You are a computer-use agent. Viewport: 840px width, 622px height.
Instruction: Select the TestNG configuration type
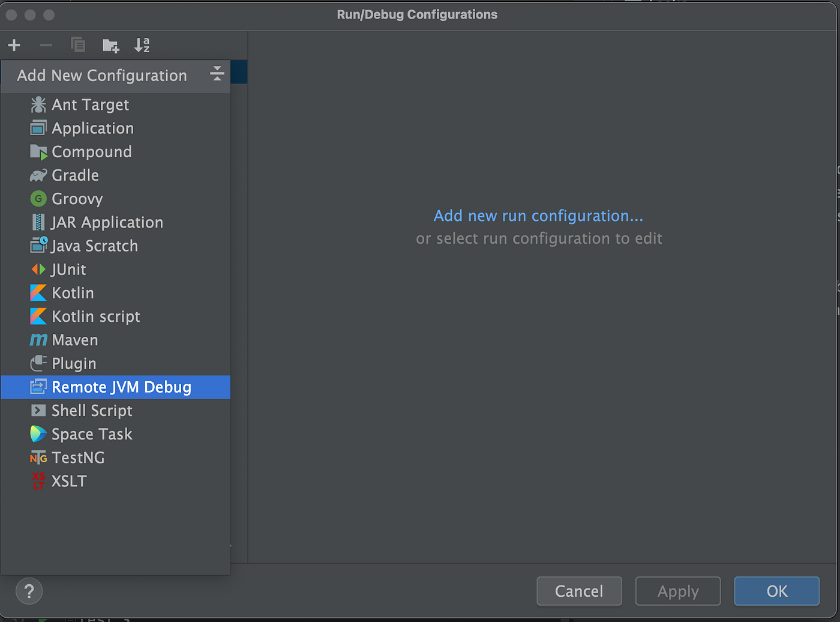coord(79,457)
